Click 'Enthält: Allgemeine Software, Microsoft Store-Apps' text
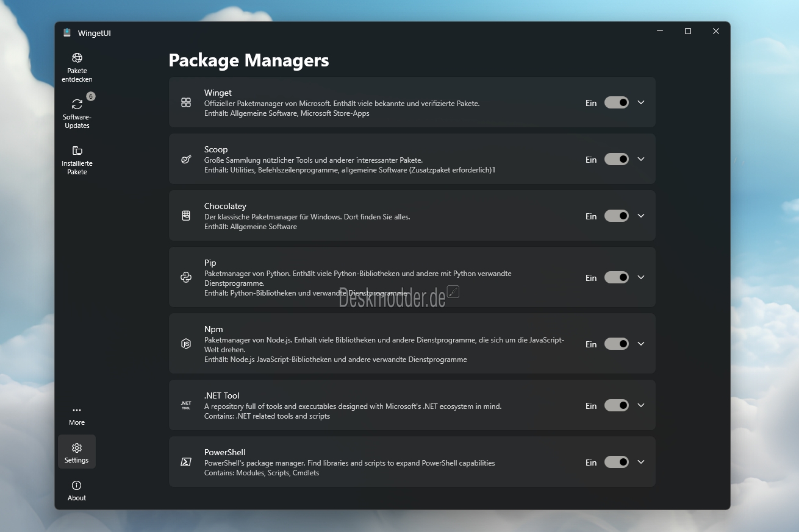 (287, 113)
